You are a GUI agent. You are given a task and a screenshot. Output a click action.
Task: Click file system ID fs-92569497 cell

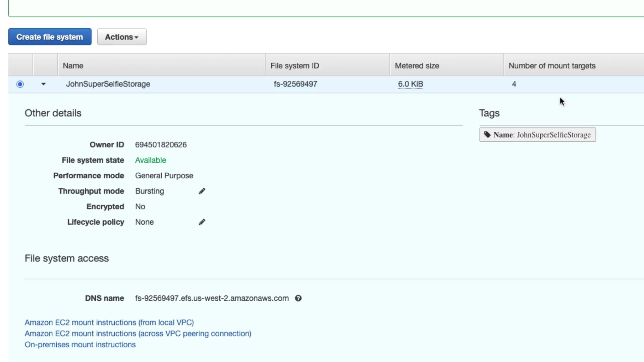(x=295, y=84)
